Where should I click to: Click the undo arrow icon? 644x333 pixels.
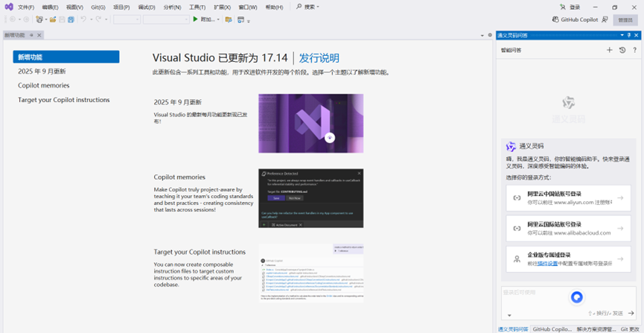pyautogui.click(x=83, y=19)
